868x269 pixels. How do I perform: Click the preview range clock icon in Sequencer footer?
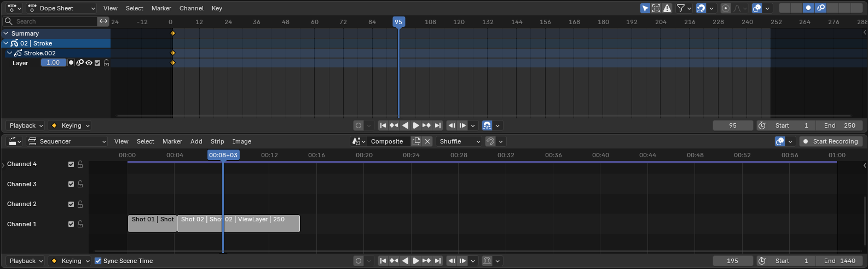point(762,261)
